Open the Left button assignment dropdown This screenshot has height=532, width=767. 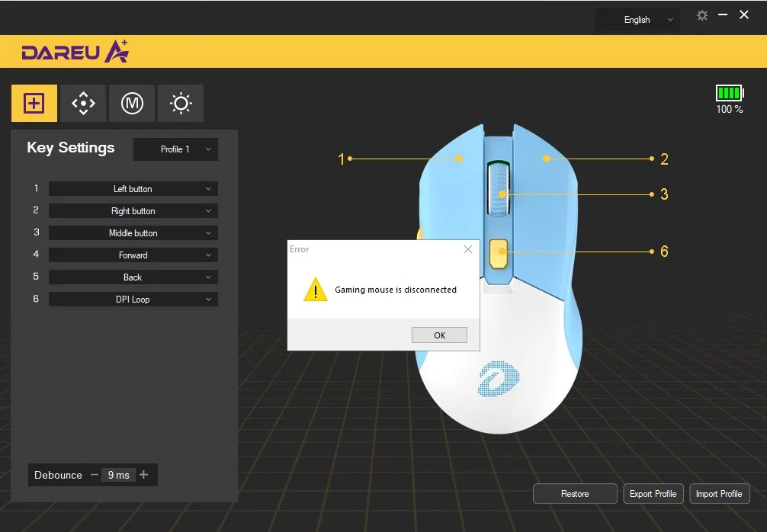coord(133,189)
